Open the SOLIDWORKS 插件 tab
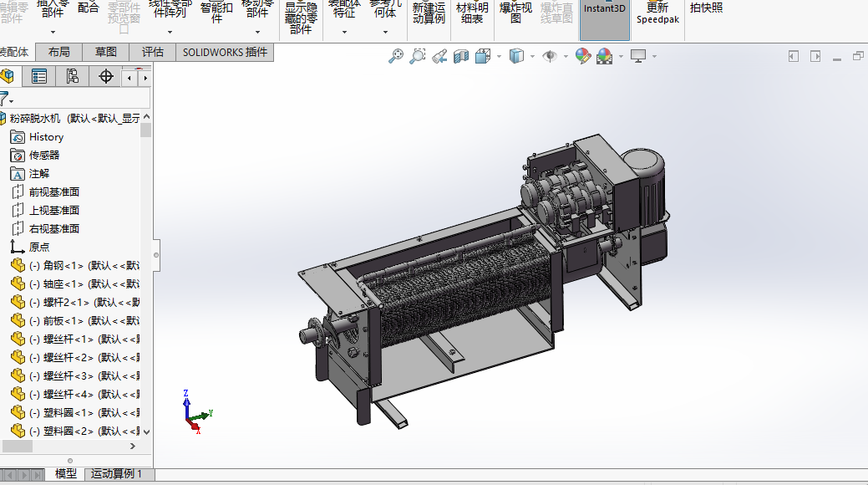This screenshot has height=485, width=868. [x=226, y=52]
